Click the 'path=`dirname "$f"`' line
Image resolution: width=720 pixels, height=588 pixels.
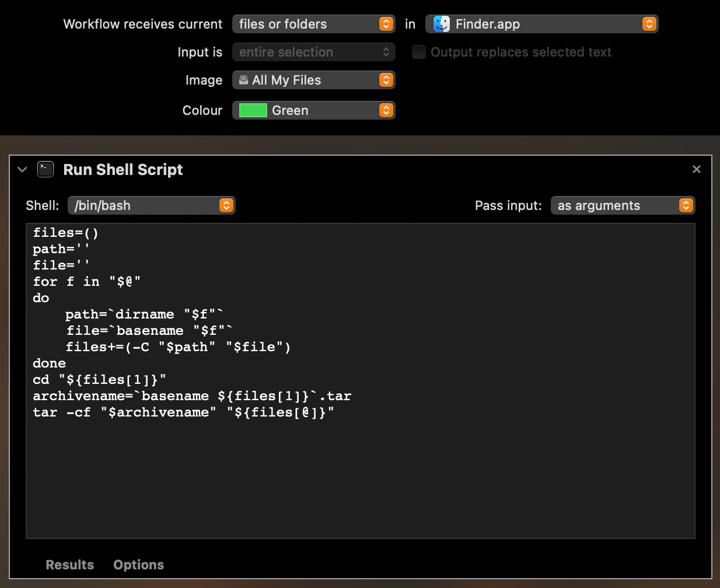[x=145, y=314]
